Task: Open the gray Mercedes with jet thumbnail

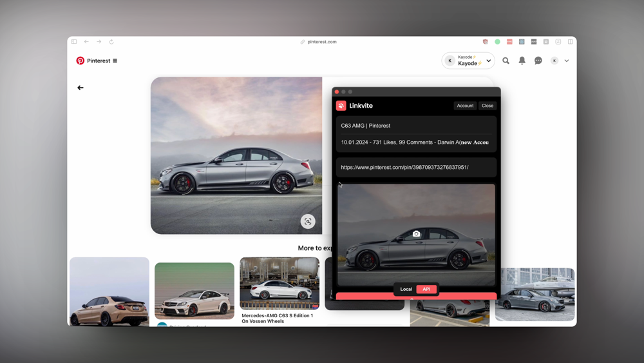Action: click(535, 295)
